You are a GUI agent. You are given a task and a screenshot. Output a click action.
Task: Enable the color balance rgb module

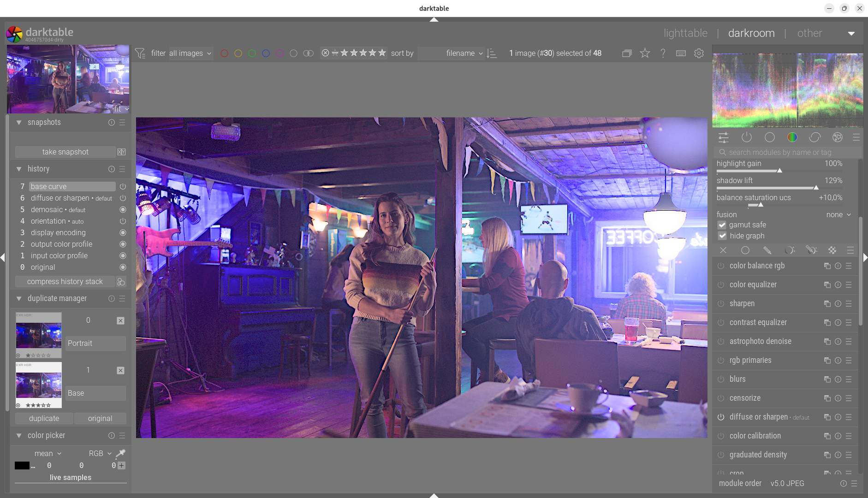click(721, 266)
